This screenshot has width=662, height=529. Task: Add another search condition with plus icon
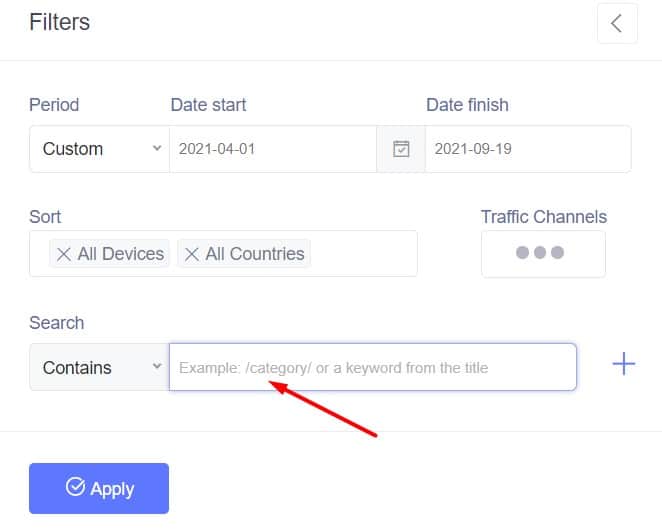pos(624,364)
